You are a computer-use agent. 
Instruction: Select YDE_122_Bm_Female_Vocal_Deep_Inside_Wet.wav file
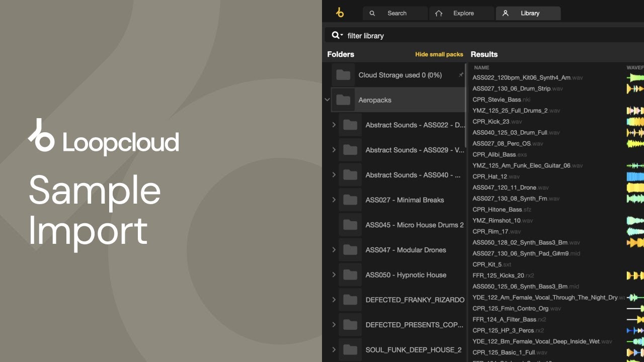pos(542,342)
